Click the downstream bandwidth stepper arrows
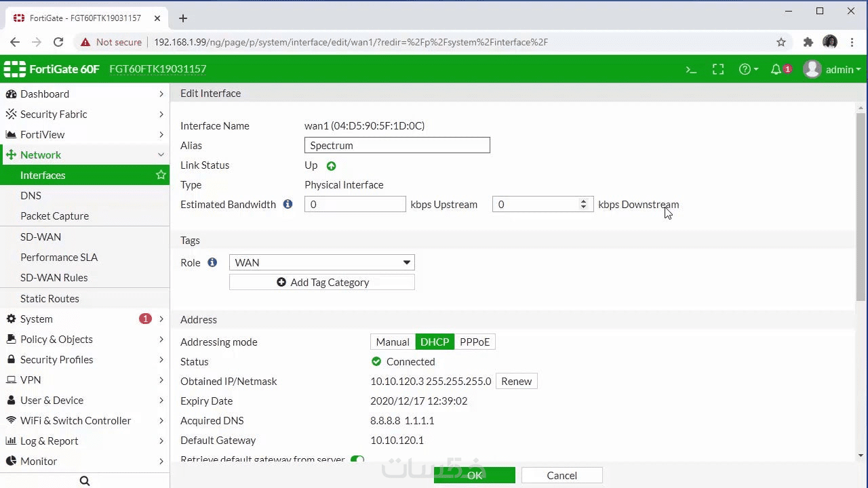The height and width of the screenshot is (488, 868). click(x=583, y=204)
